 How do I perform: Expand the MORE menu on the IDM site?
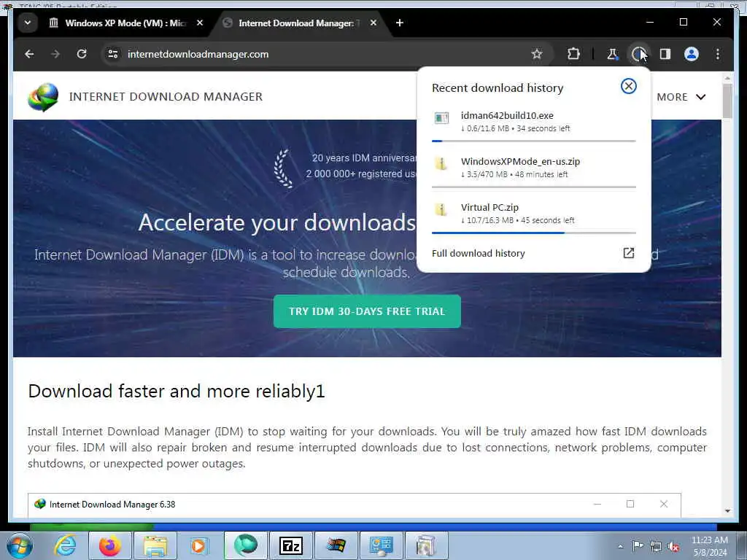pos(681,97)
